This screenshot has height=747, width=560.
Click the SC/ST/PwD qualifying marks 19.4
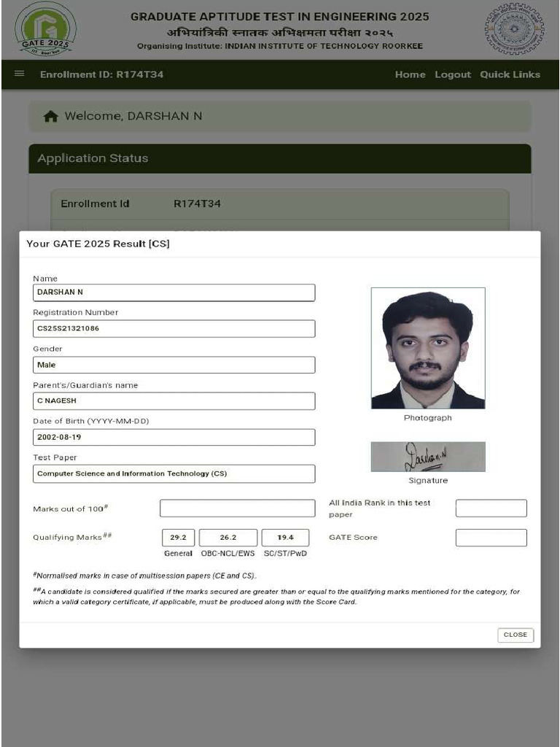285,538
